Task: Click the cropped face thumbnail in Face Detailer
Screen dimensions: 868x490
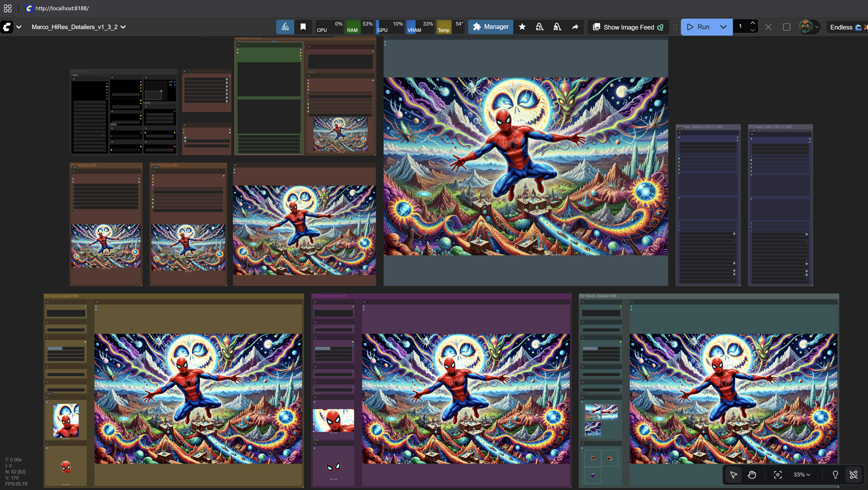Action: tap(66, 420)
